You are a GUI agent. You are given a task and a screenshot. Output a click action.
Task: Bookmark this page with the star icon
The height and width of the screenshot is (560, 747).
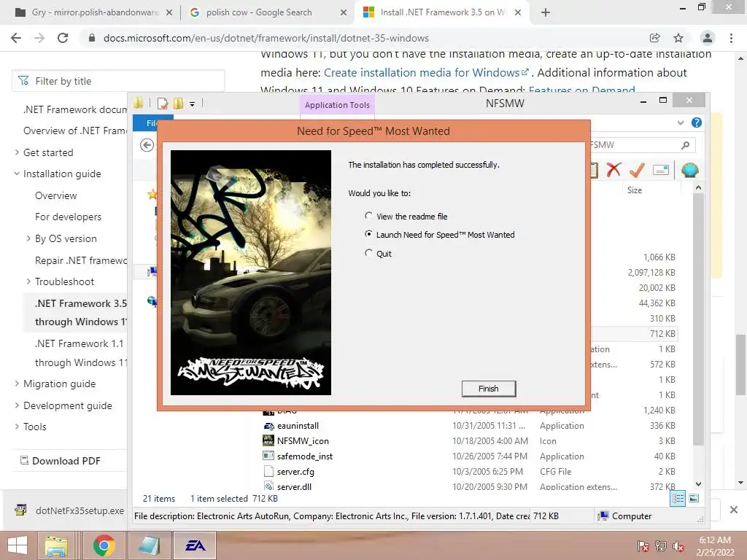pyautogui.click(x=678, y=38)
